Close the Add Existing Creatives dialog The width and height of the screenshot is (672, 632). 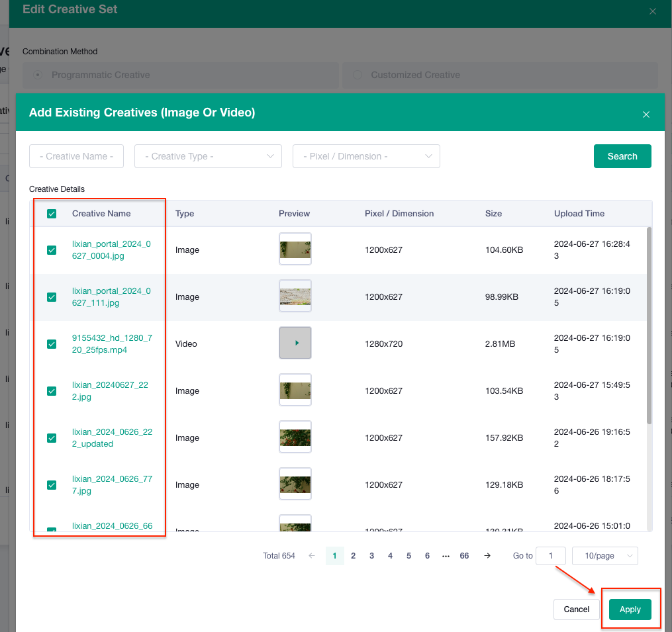pos(646,114)
